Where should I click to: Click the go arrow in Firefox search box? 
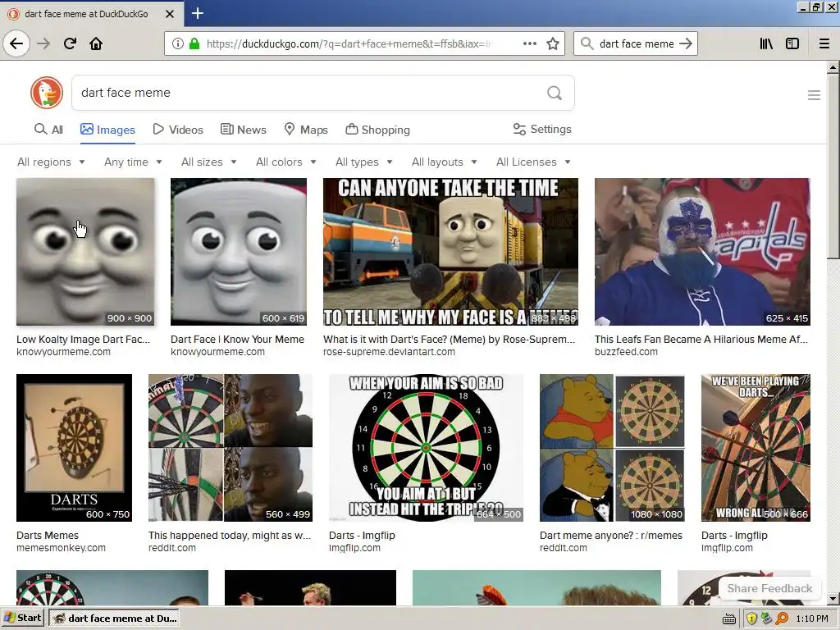(686, 43)
